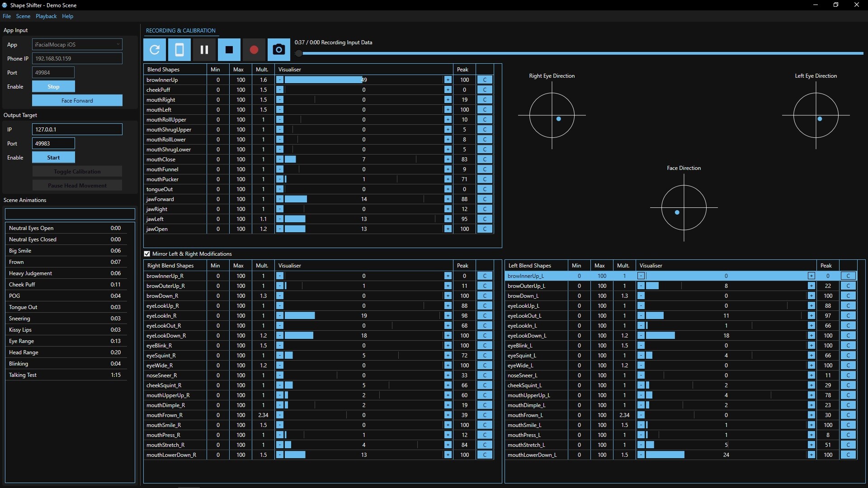Open the Playback menu
This screenshot has height=488, width=868.
pos(46,16)
